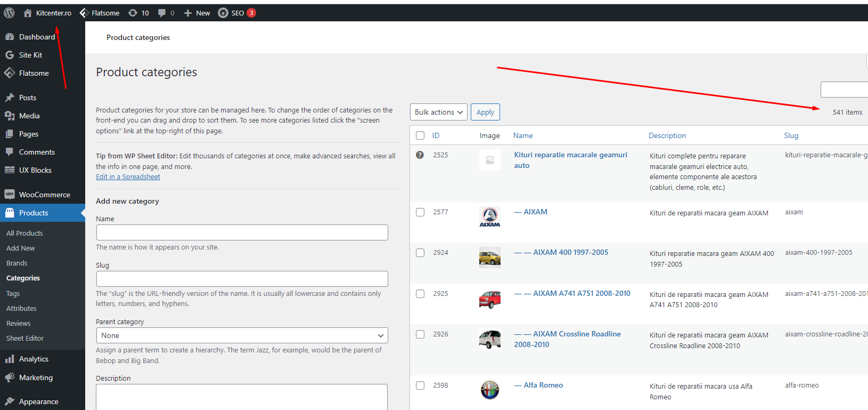
Task: Sort table by Name column header
Action: (x=523, y=135)
